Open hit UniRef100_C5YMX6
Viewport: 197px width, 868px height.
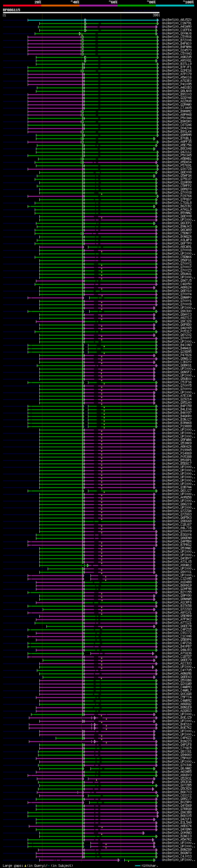[177, 37]
